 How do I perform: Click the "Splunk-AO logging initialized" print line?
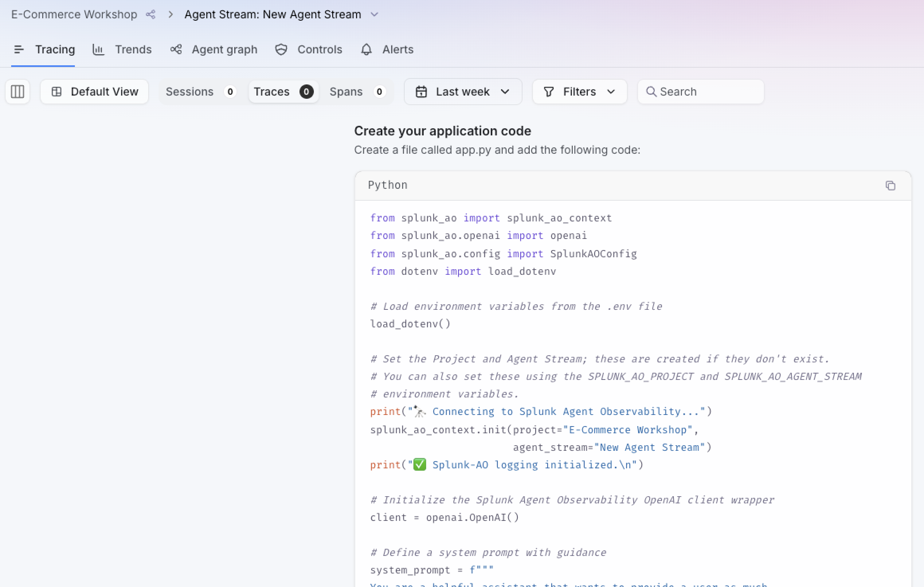[507, 465]
